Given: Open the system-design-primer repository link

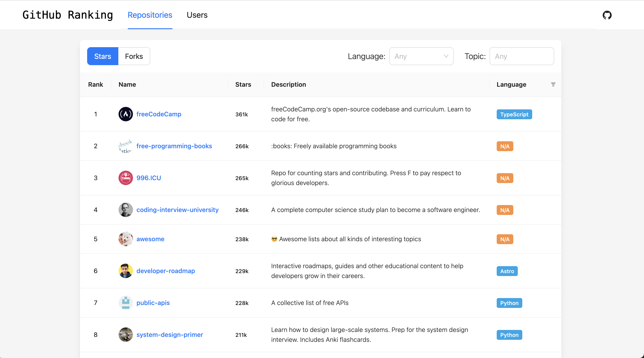Looking at the screenshot, I should pyautogui.click(x=170, y=335).
